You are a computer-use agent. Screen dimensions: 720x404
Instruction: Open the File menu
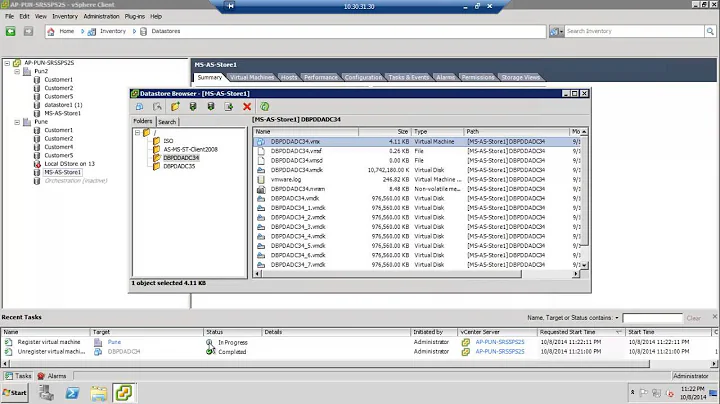10,17
